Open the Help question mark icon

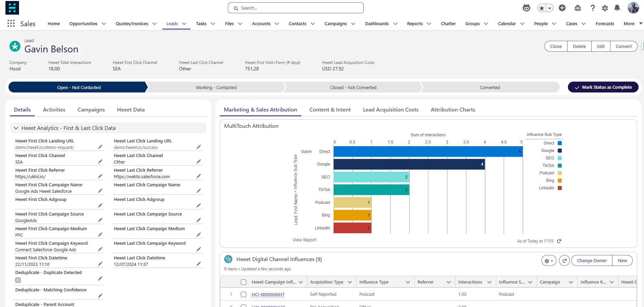[593, 8]
